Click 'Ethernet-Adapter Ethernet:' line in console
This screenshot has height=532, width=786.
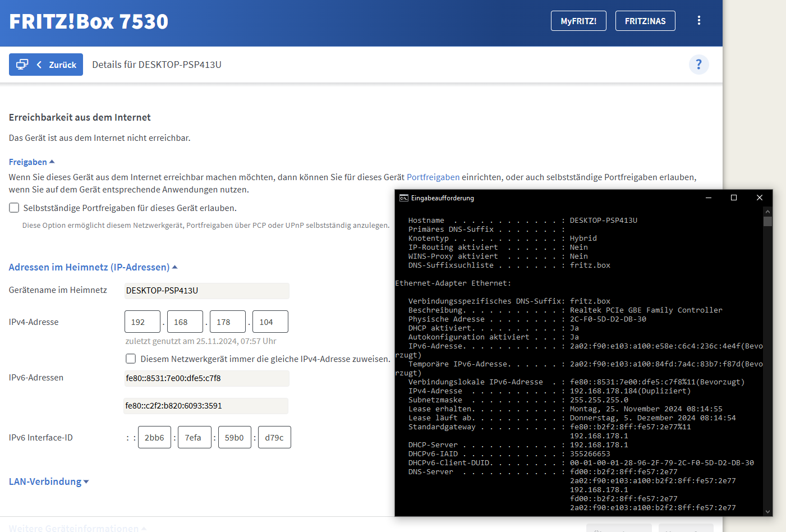(x=453, y=283)
